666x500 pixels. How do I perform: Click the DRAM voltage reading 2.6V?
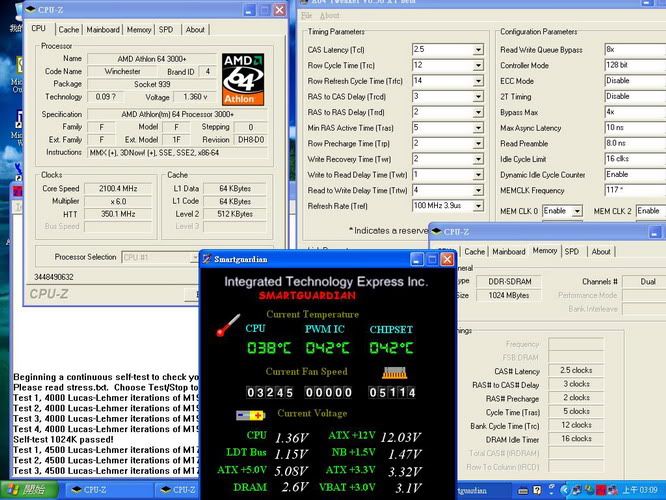[x=294, y=487]
